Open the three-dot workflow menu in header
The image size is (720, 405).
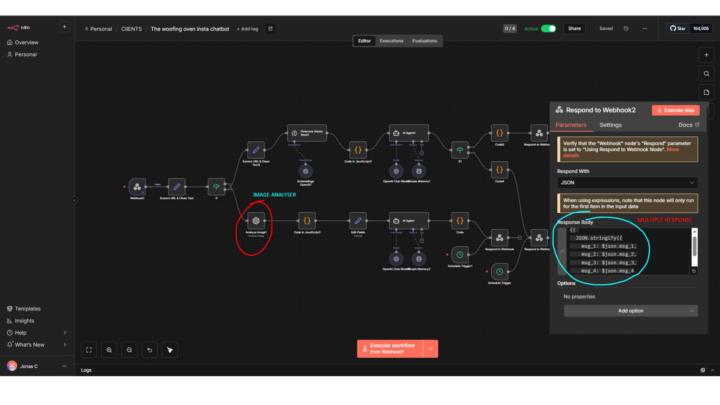[x=644, y=28]
